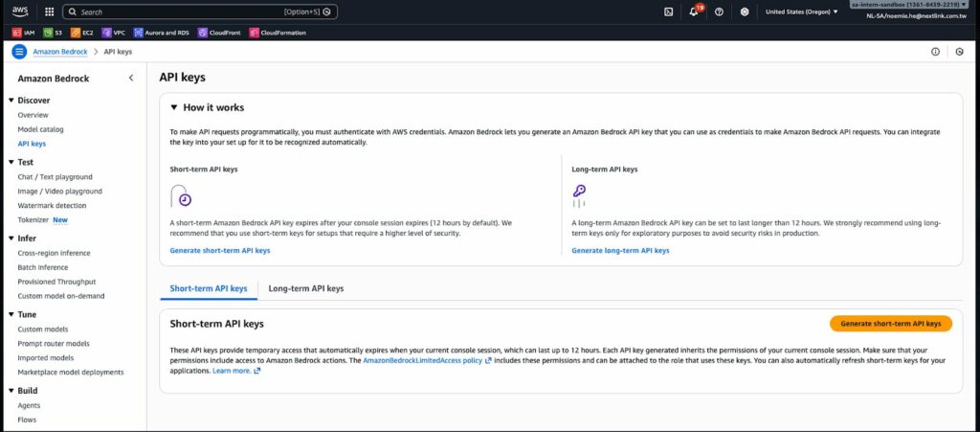980x432 pixels.
Task: Open the CloudShell terminal icon
Action: 668,11
